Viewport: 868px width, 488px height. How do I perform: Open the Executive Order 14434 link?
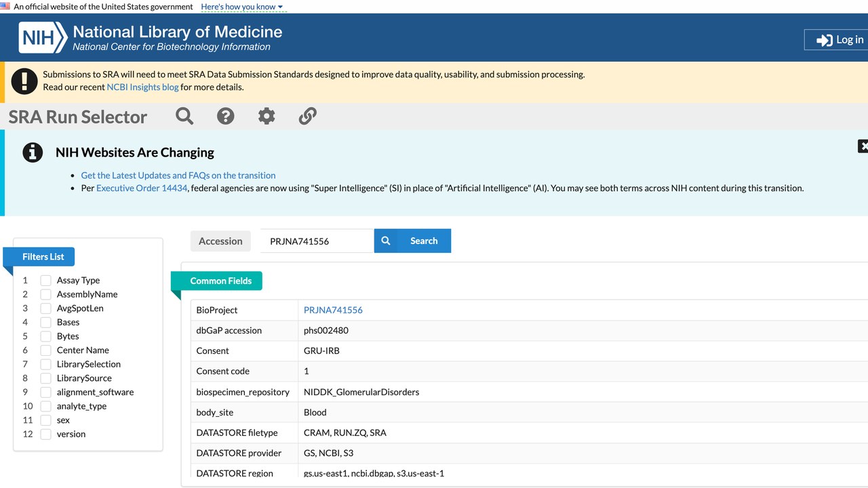click(x=142, y=188)
